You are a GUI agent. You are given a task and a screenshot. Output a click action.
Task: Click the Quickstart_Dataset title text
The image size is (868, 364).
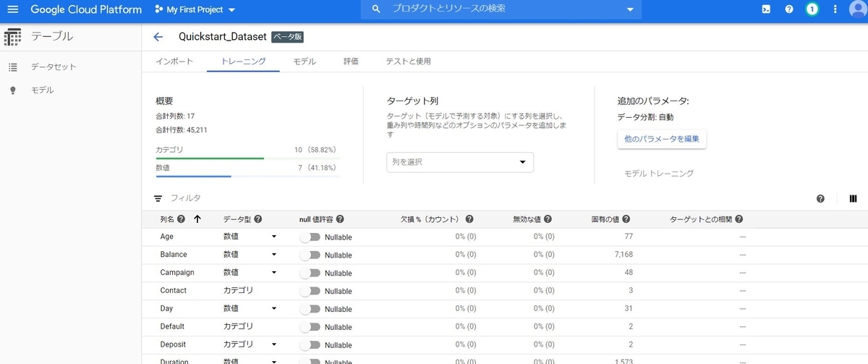[223, 37]
